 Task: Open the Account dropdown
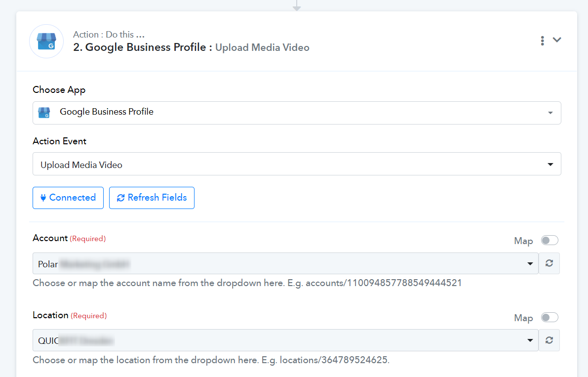(x=285, y=263)
